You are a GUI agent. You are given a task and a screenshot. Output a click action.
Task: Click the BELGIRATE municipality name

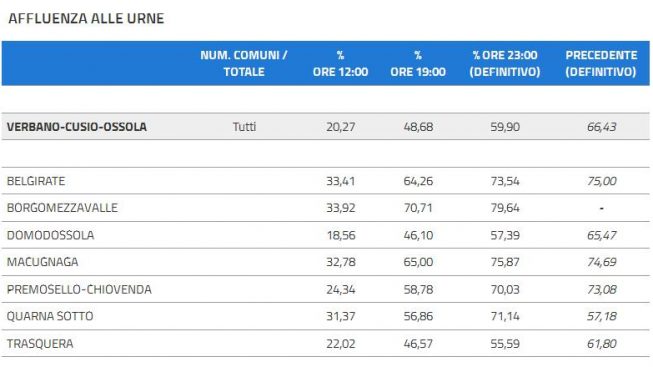(x=36, y=181)
